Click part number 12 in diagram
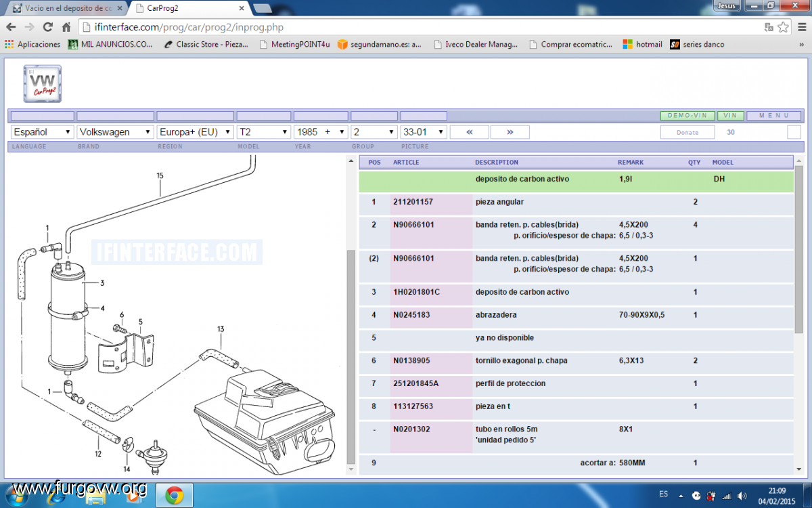The width and height of the screenshot is (812, 508). point(98,454)
